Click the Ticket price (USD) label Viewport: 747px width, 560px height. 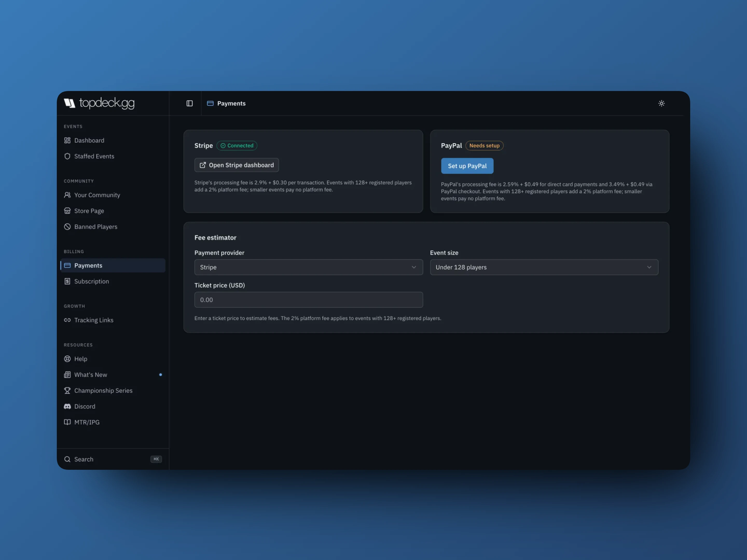click(219, 285)
